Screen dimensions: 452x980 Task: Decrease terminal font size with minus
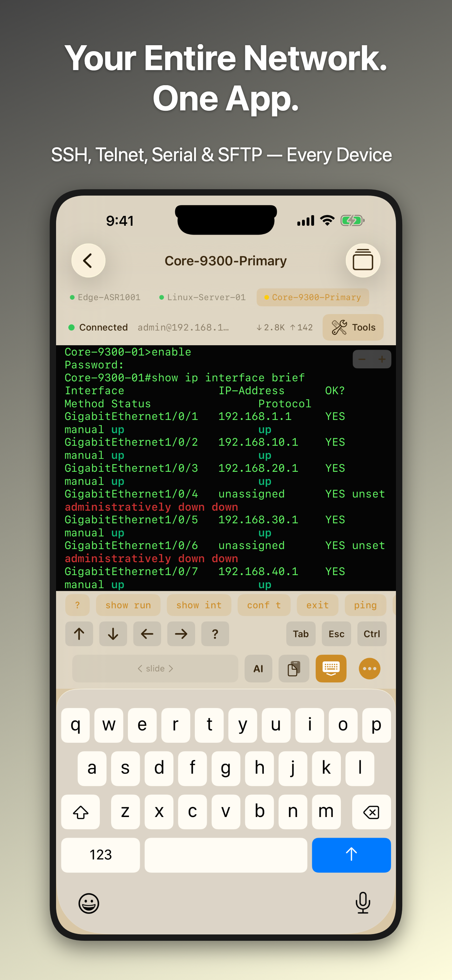[x=362, y=359]
